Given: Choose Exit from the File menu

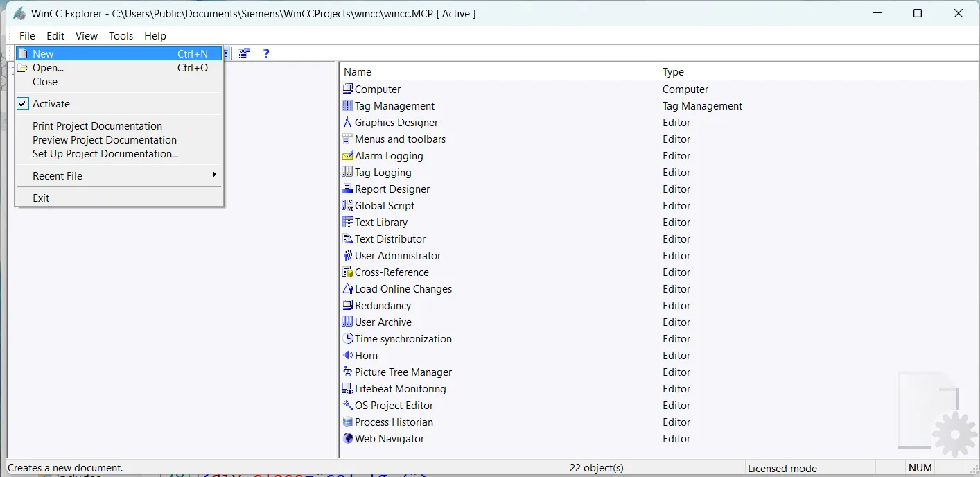Looking at the screenshot, I should (x=119, y=198).
